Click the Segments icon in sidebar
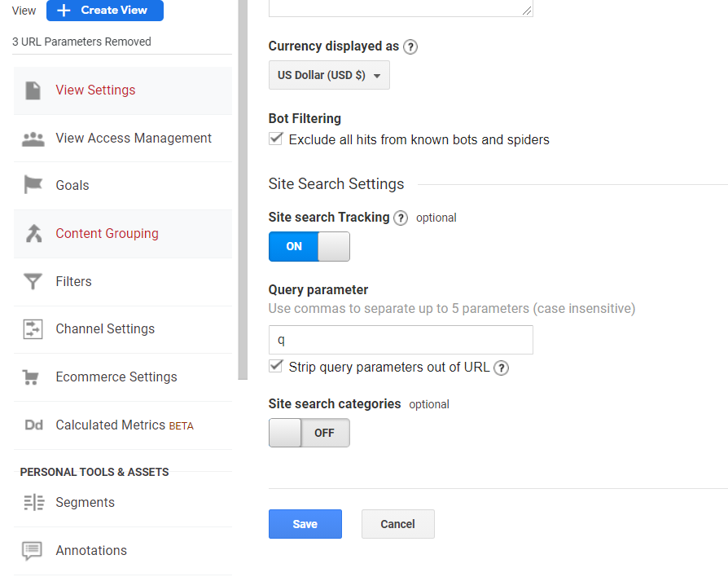 click(x=34, y=503)
